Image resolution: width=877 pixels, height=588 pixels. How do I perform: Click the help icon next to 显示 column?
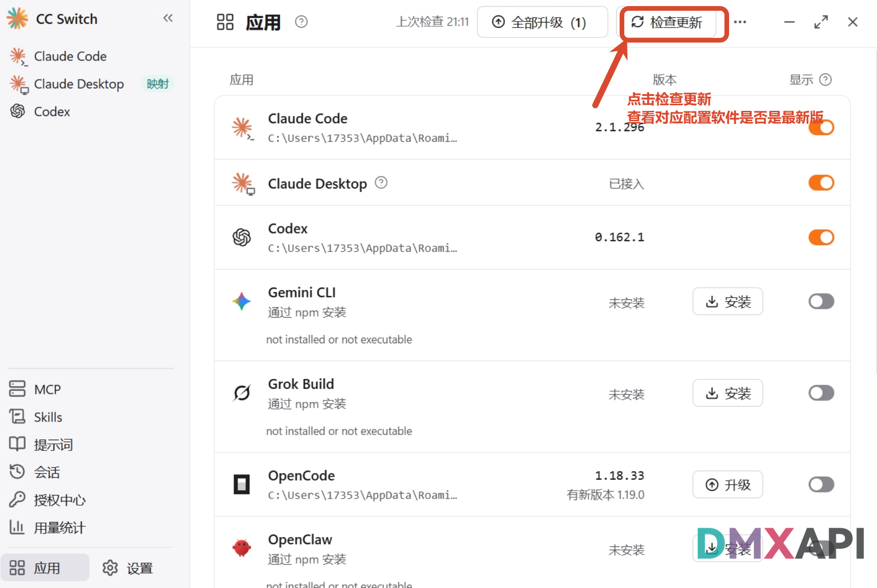(x=826, y=80)
